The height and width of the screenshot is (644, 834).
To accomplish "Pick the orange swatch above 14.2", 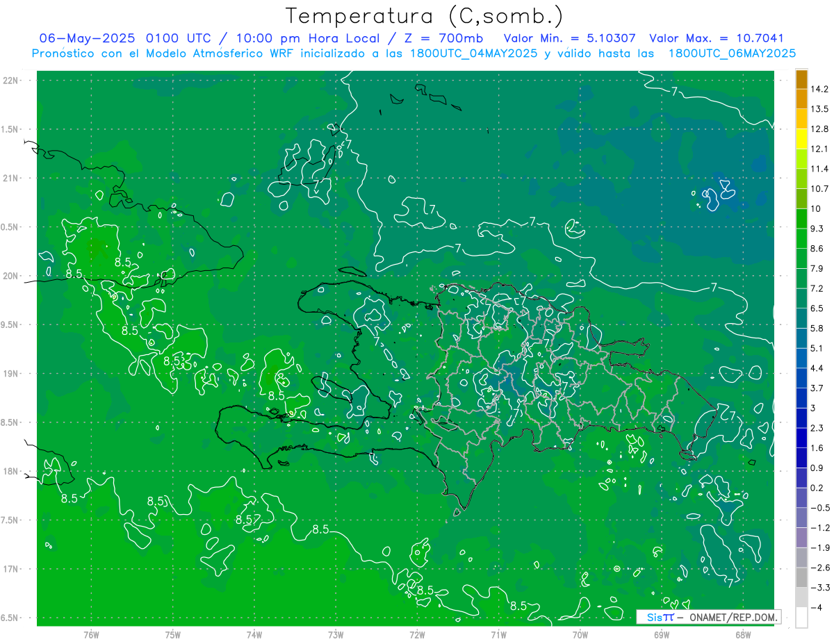I will coord(801,79).
